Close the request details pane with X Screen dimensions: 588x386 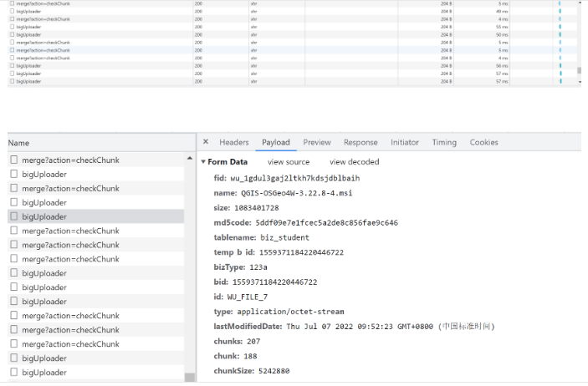coord(206,142)
